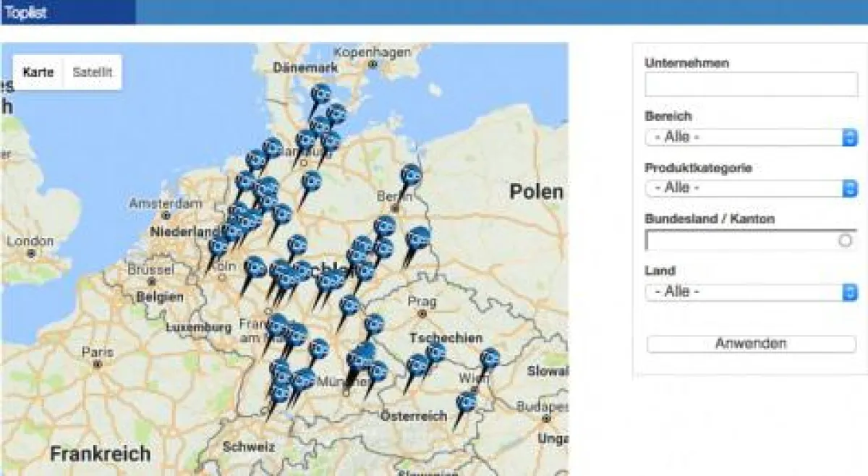Click the Kopenhagen city label on map
This screenshot has height=476, width=868.
(373, 53)
